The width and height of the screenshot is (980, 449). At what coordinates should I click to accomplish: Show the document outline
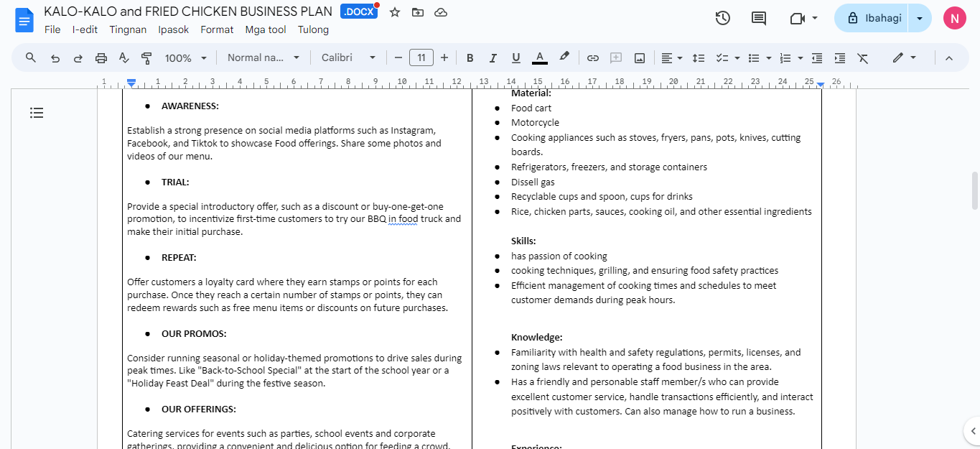point(37,113)
